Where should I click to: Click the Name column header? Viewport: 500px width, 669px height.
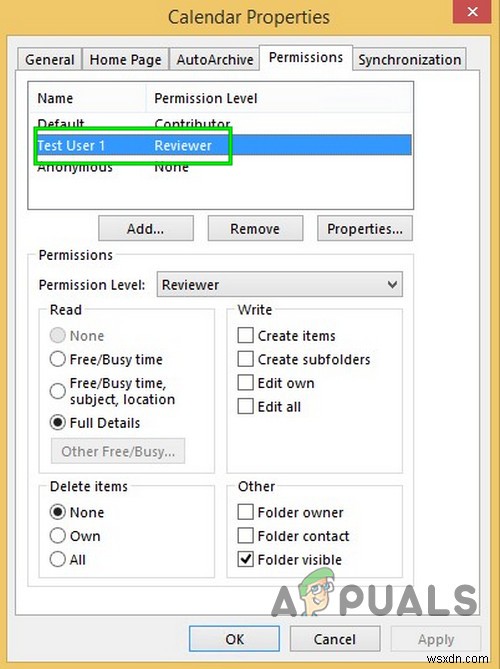pos(88,99)
